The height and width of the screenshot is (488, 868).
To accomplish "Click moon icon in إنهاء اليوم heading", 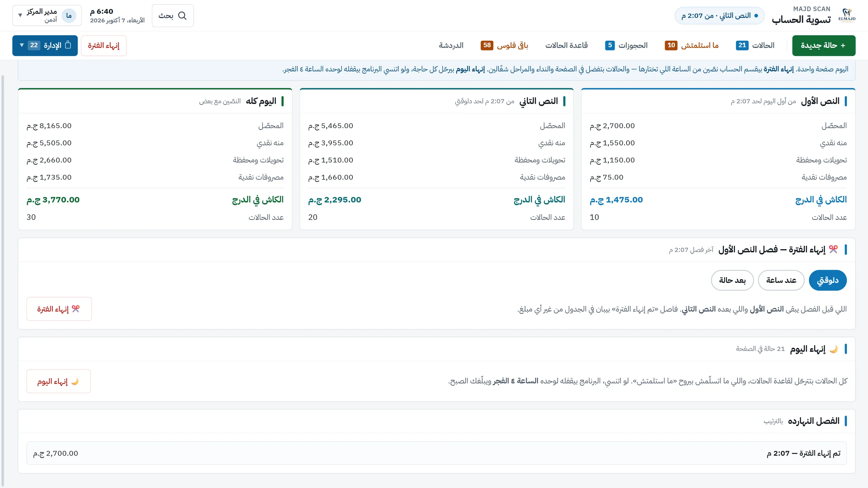I will coord(834,349).
